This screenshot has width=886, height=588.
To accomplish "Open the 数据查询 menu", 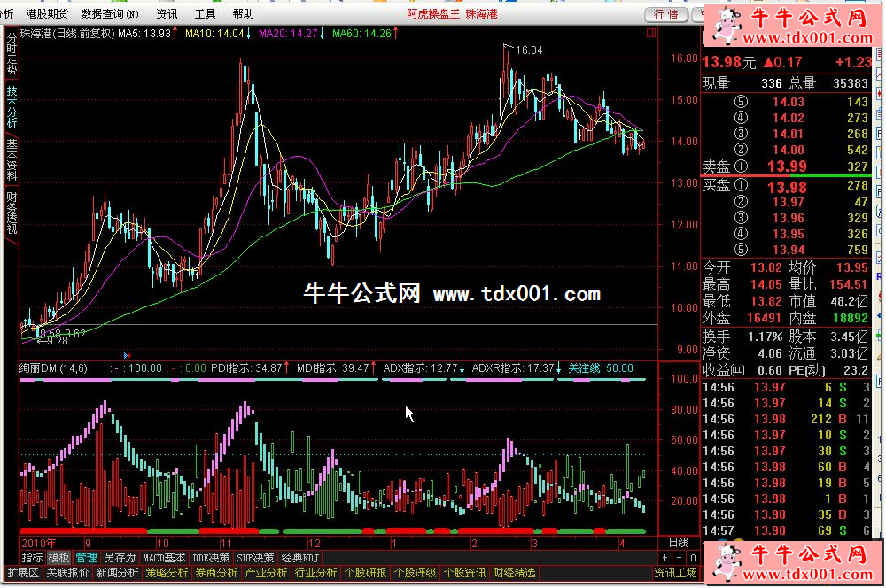I will click(109, 14).
